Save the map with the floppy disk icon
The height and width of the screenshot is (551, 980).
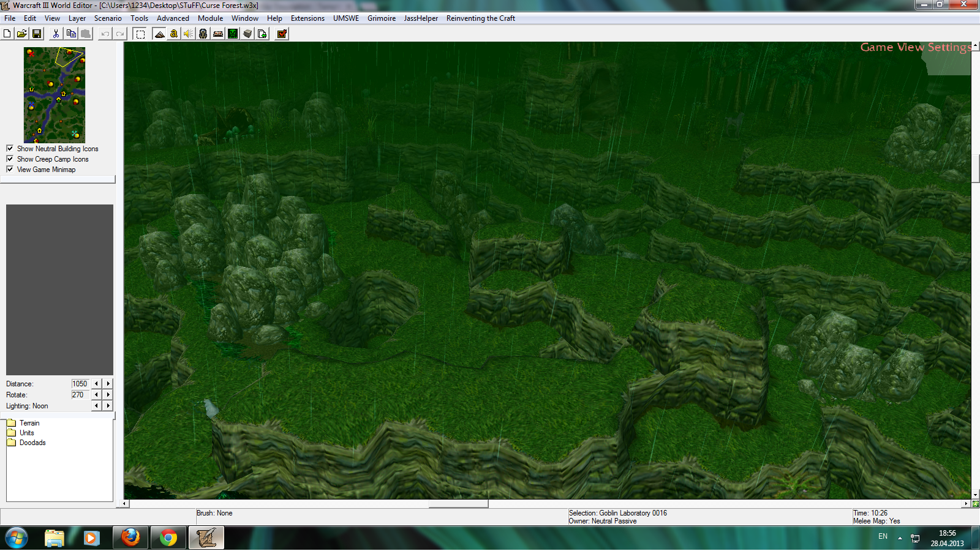(x=37, y=34)
